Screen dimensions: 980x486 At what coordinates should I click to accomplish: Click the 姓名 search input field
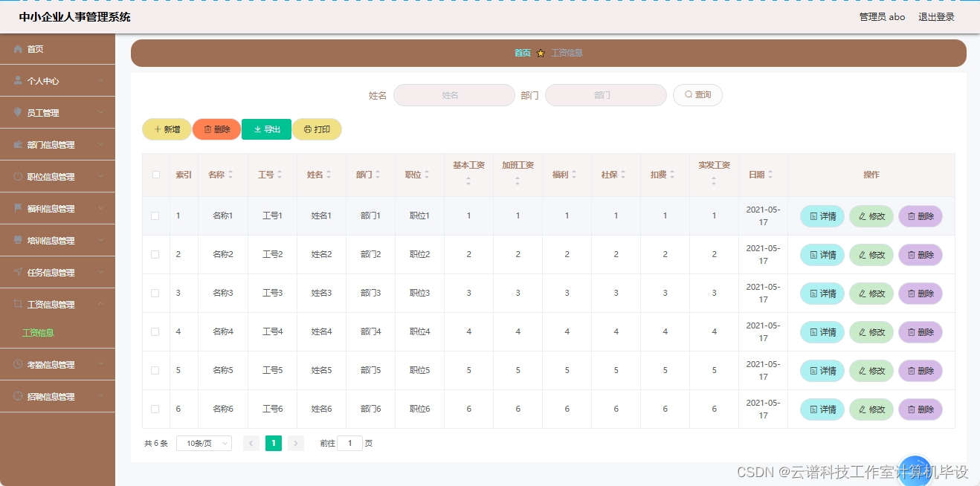click(454, 95)
